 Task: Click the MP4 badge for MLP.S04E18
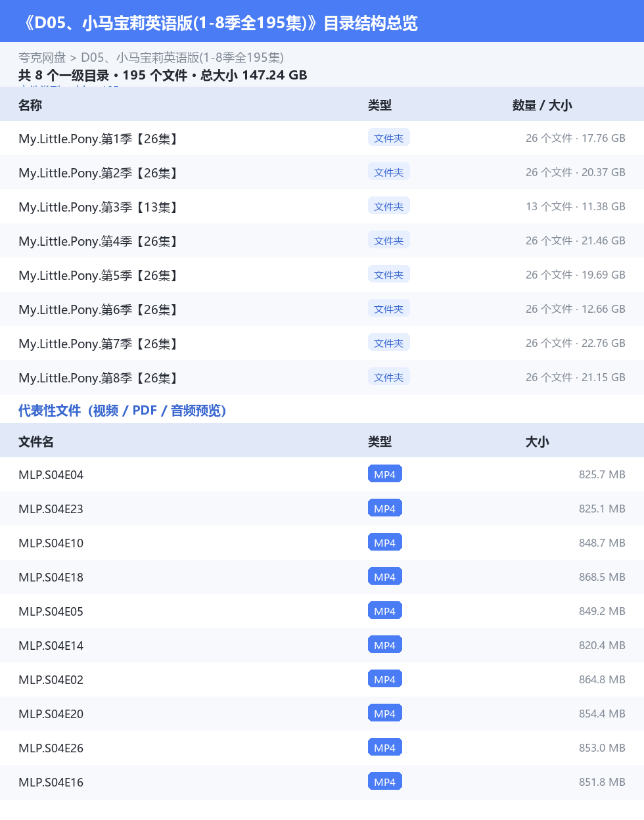point(385,576)
